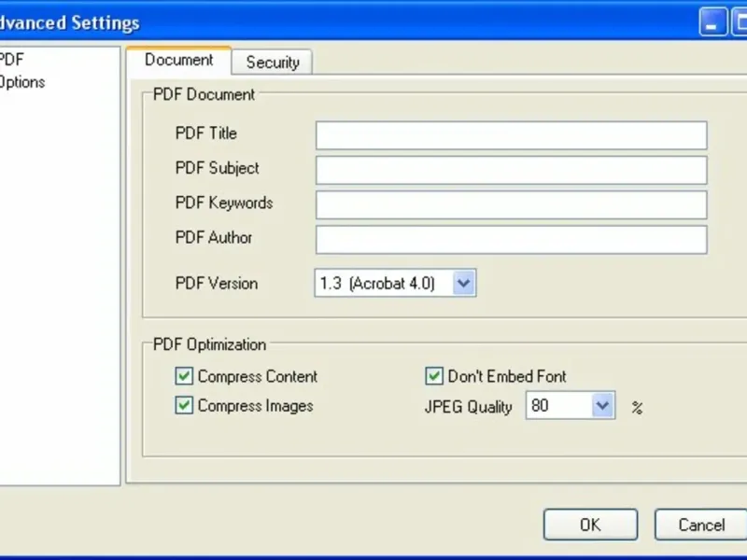Click the JPEG Quality value 80
The height and width of the screenshot is (560, 747).
[557, 406]
